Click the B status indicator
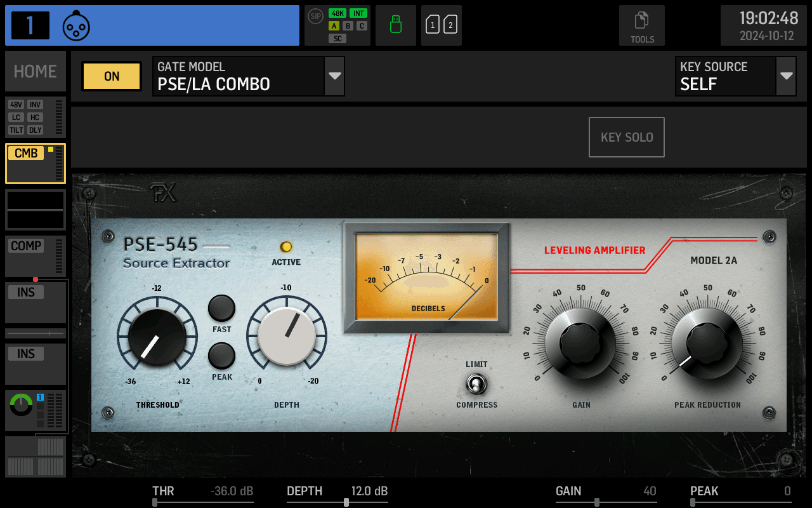This screenshot has width=812, height=508. pyautogui.click(x=348, y=26)
